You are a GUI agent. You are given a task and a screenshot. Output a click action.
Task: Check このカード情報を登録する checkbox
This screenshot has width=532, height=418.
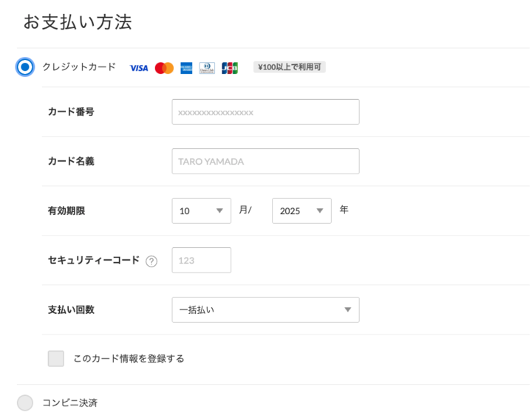click(x=56, y=358)
